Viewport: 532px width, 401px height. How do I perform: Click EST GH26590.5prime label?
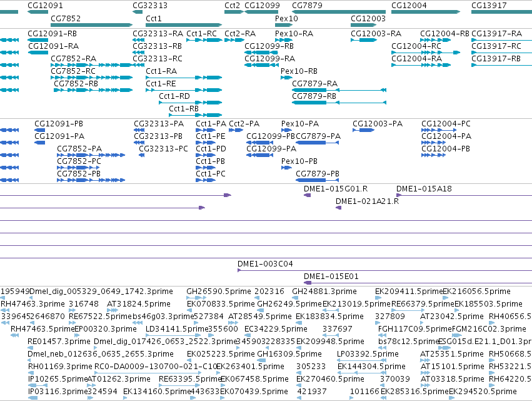point(219,292)
